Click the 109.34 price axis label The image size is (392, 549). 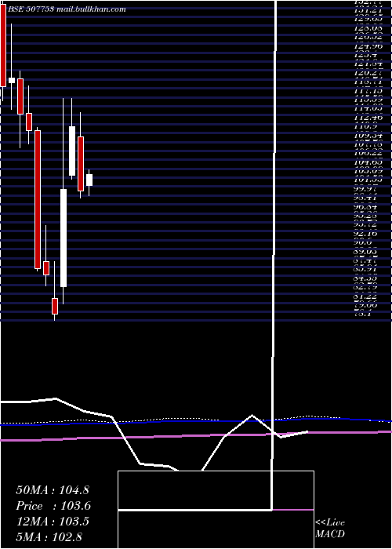coord(369,136)
